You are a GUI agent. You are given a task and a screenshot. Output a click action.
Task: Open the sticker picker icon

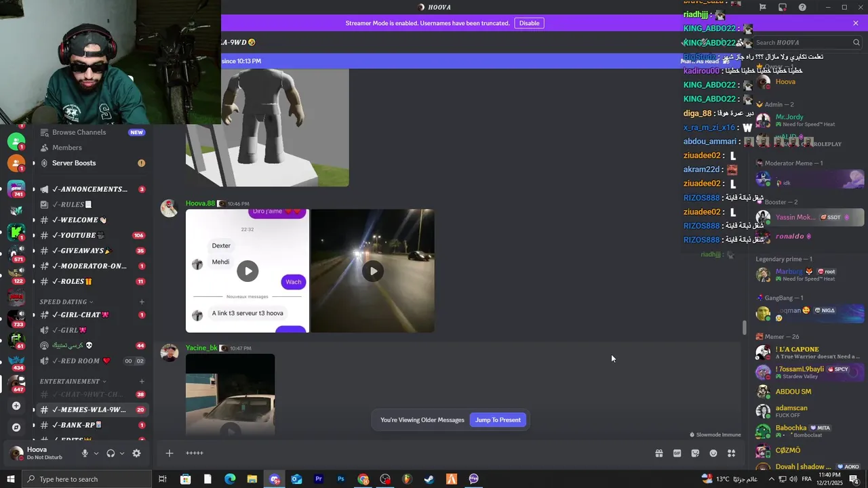click(x=695, y=453)
